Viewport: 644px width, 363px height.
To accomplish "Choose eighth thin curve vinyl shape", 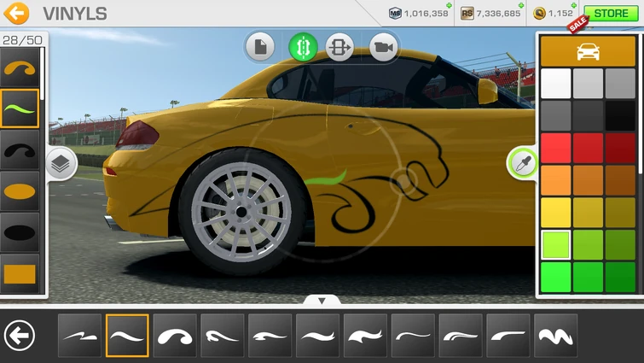I will (x=413, y=336).
